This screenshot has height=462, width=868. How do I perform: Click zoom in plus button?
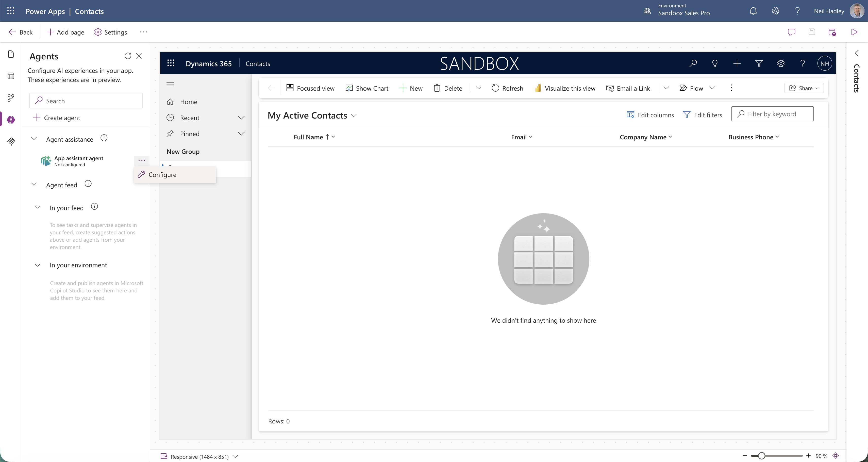(808, 456)
